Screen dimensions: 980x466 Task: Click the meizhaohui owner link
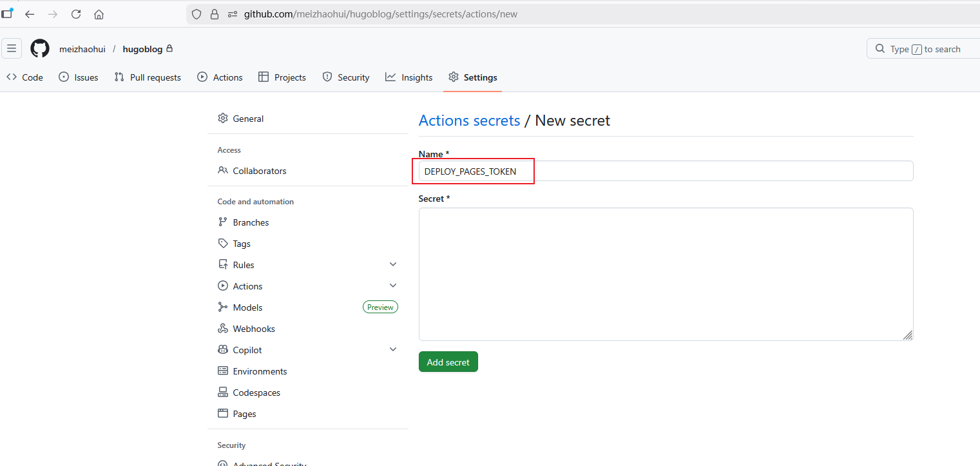tap(82, 49)
